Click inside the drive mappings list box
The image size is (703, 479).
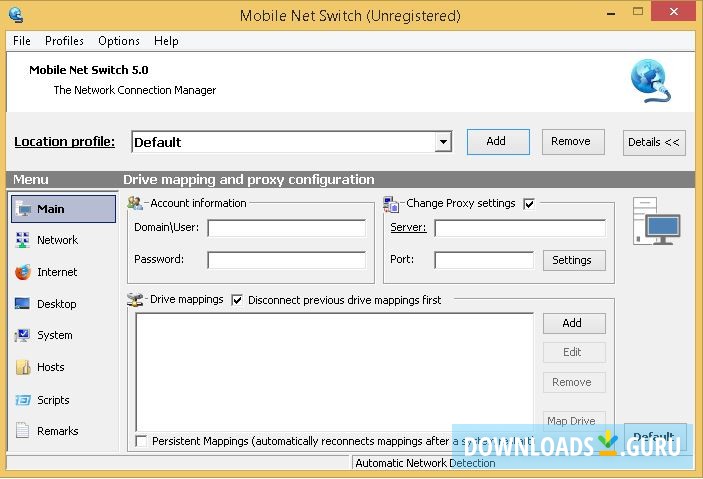point(334,372)
